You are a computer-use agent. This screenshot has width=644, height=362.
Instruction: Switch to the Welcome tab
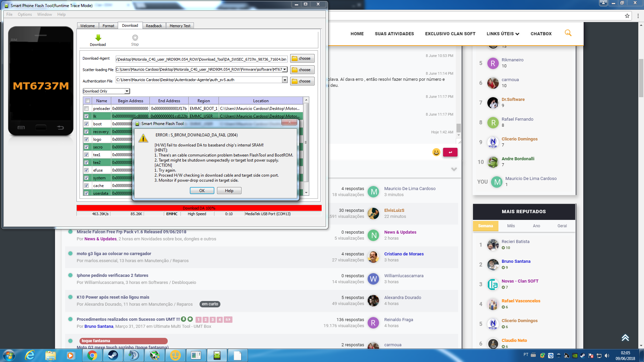[x=88, y=26]
